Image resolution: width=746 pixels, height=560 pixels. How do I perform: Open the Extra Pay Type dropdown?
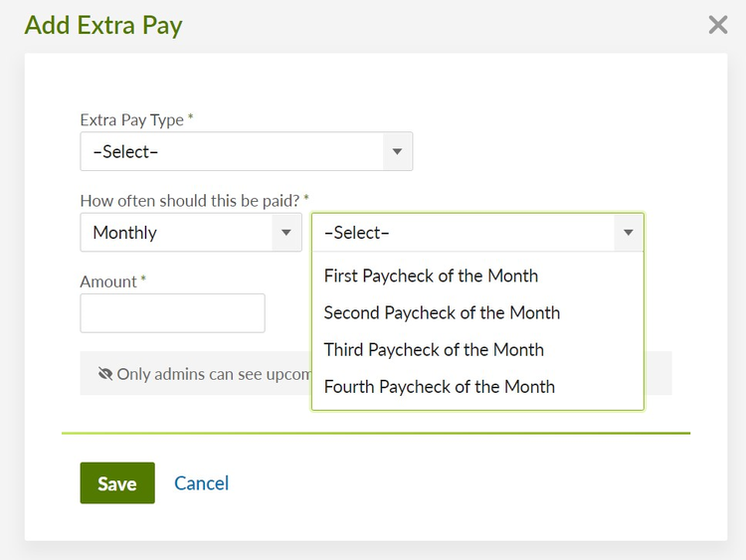coord(247,151)
